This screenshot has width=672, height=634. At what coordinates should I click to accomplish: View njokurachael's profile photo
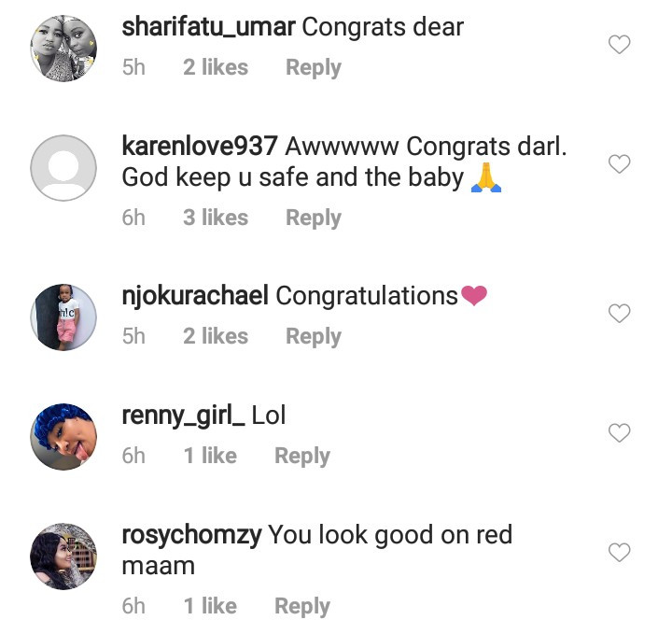[x=63, y=317]
